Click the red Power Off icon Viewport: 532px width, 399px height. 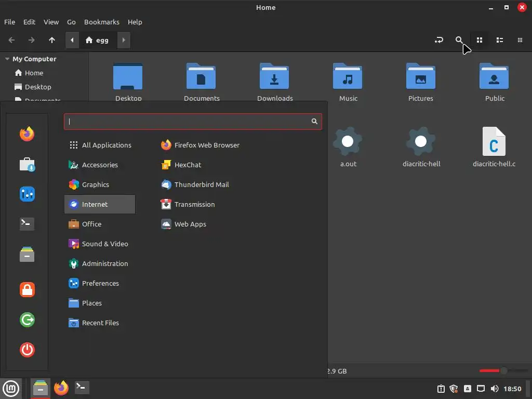27,350
